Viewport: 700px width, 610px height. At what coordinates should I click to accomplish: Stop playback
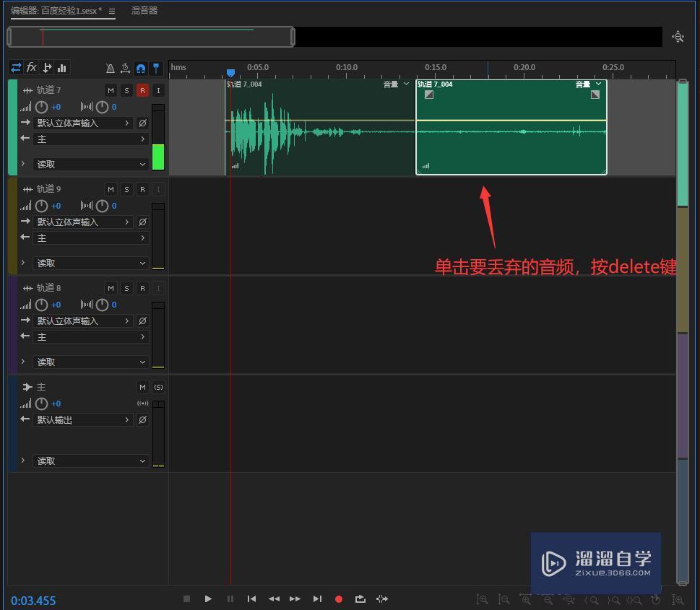pos(186,599)
